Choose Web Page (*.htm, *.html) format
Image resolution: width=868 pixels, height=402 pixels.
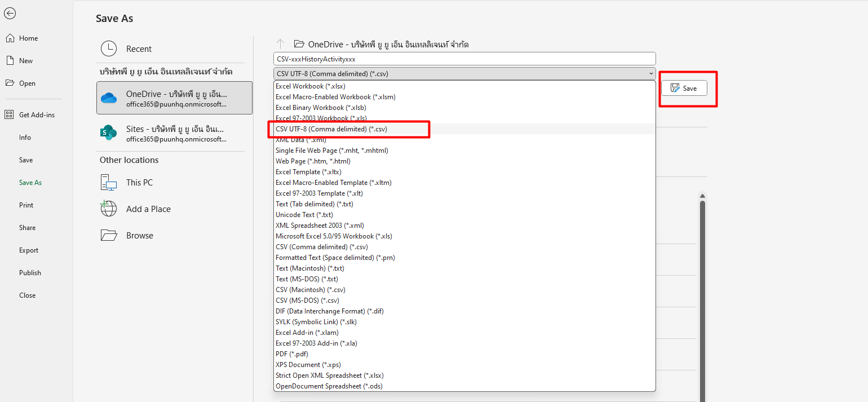(x=464, y=161)
